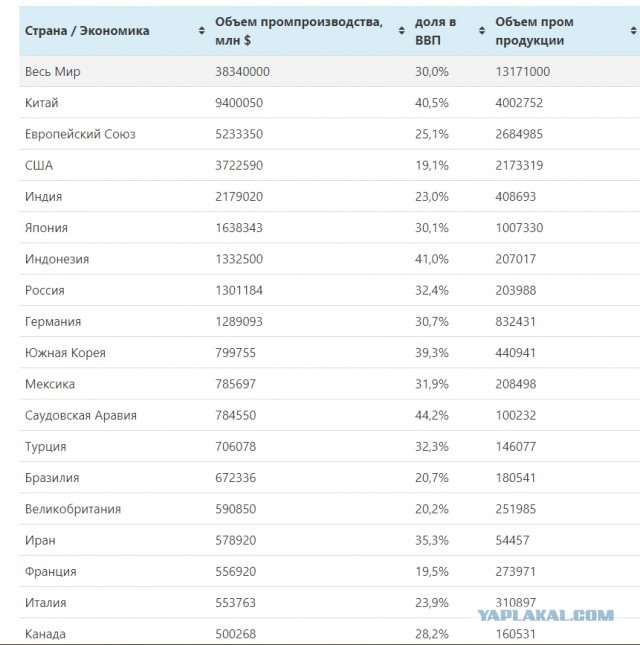Select the Канада cell
640x645 pixels.
point(45,634)
